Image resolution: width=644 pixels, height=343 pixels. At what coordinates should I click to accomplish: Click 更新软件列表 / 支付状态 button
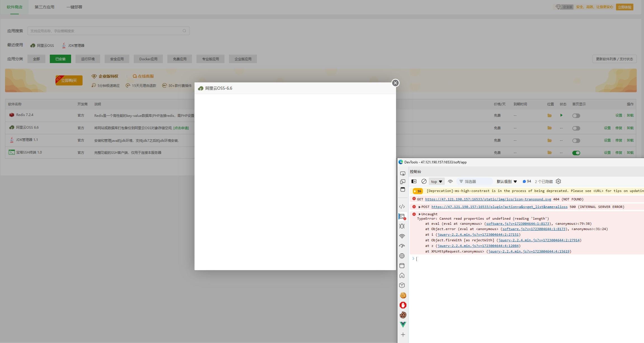tap(614, 59)
